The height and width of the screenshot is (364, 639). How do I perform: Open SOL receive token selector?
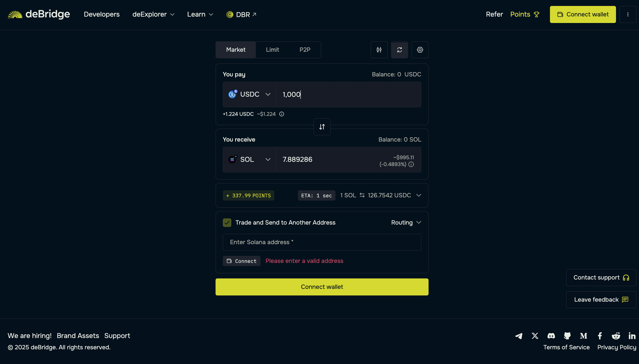[249, 160]
